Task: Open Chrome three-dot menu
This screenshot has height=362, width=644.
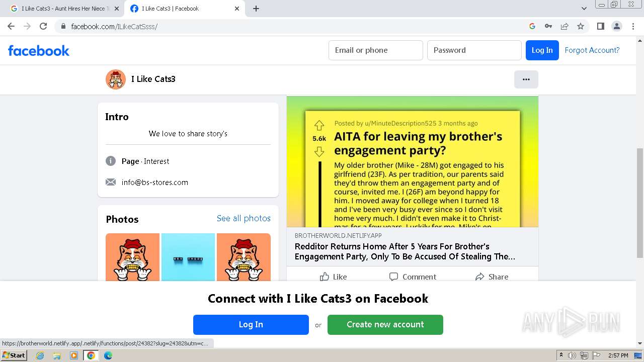Action: point(633,26)
